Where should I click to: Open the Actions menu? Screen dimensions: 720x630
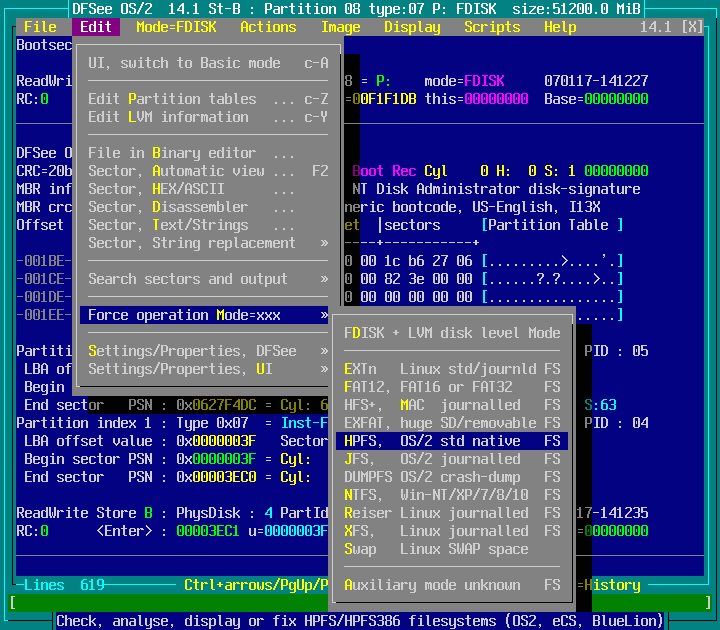[268, 27]
